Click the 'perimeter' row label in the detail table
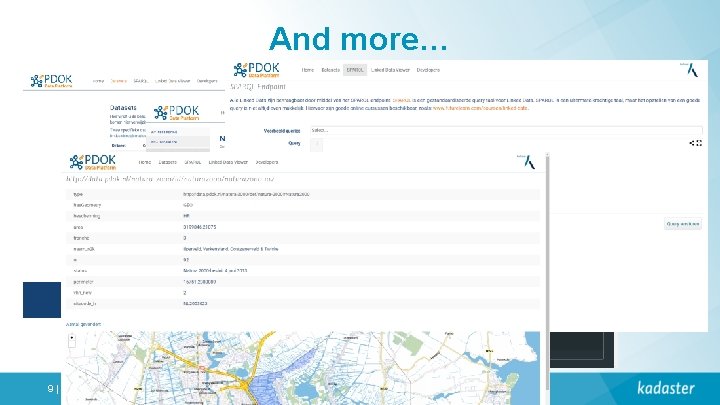Screen dimensions: 720x405 pyautogui.click(x=83, y=282)
